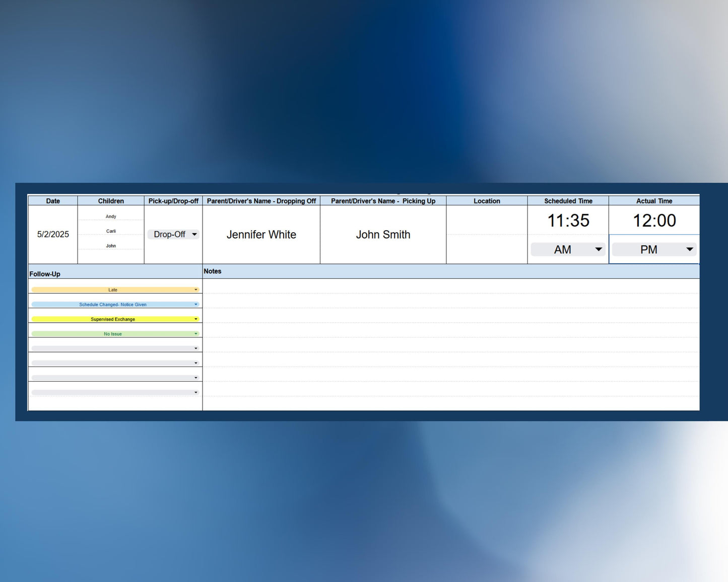Open the No Issue follow-up dropdown
728x582 pixels.
pos(115,334)
